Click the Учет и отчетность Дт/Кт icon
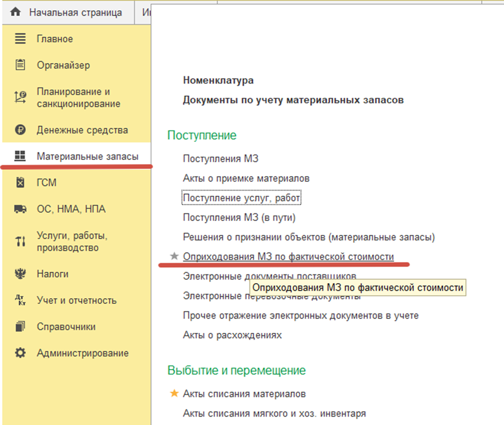Viewport: 504px width, 425px height. point(20,300)
